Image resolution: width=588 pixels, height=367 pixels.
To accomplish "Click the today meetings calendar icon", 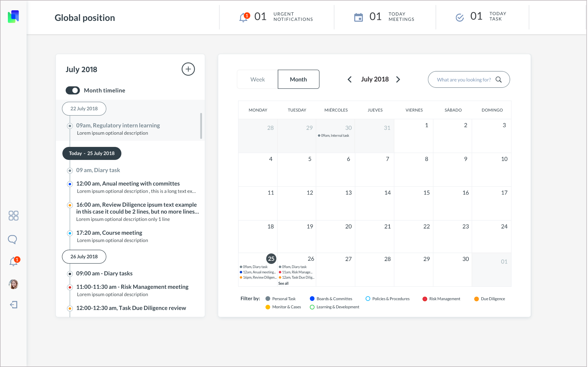I will pyautogui.click(x=359, y=17).
